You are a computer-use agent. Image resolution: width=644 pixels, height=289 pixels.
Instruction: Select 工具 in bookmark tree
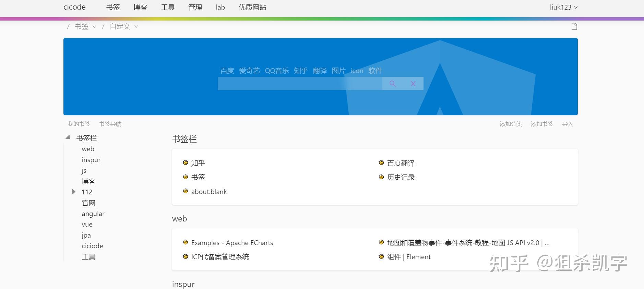(88, 257)
